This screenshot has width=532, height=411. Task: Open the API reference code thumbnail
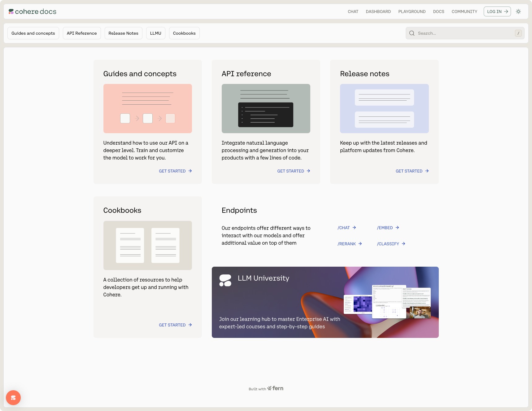tap(266, 108)
